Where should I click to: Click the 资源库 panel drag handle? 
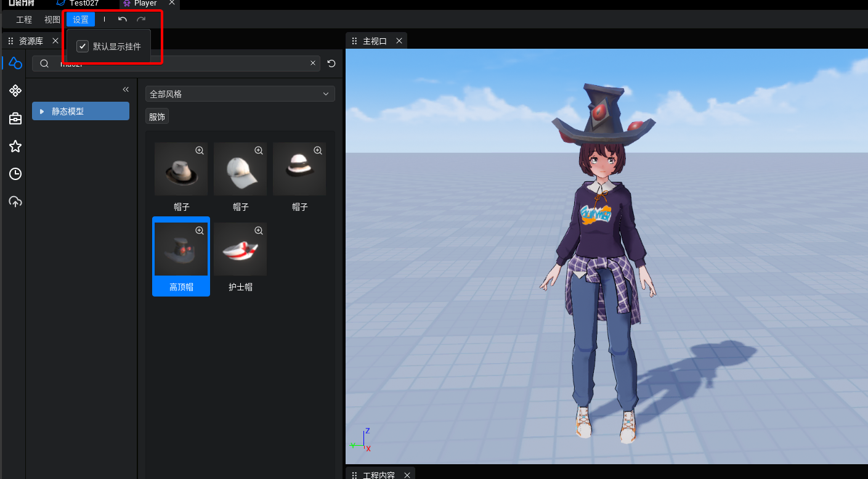point(10,41)
